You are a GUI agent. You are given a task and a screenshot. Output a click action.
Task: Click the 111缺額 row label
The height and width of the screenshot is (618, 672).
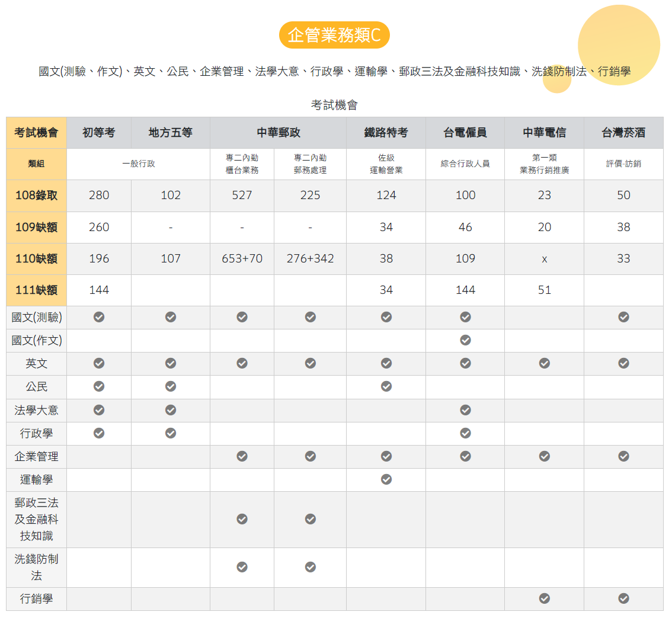[36, 290]
